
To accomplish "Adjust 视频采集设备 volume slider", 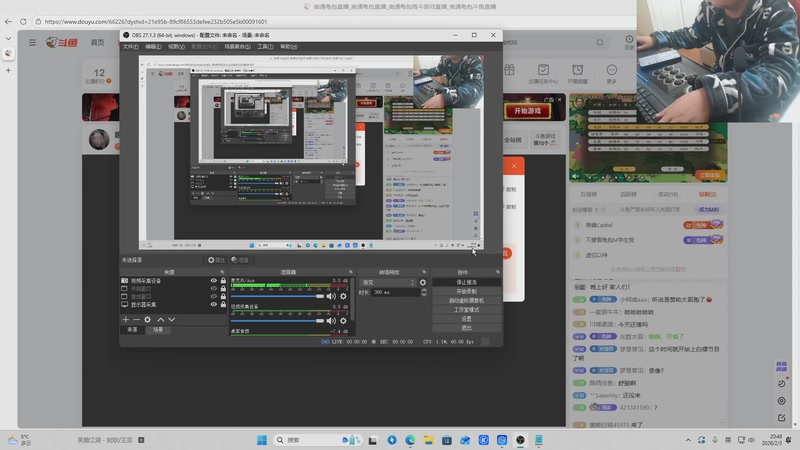I will (x=278, y=321).
